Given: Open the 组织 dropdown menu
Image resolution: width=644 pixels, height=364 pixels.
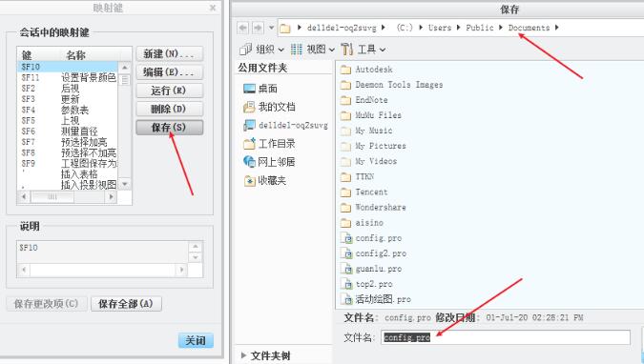Looking at the screenshot, I should coord(261,50).
